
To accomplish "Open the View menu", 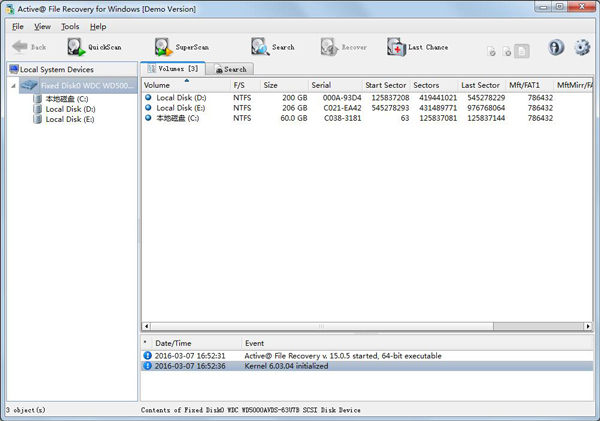I will tap(42, 27).
